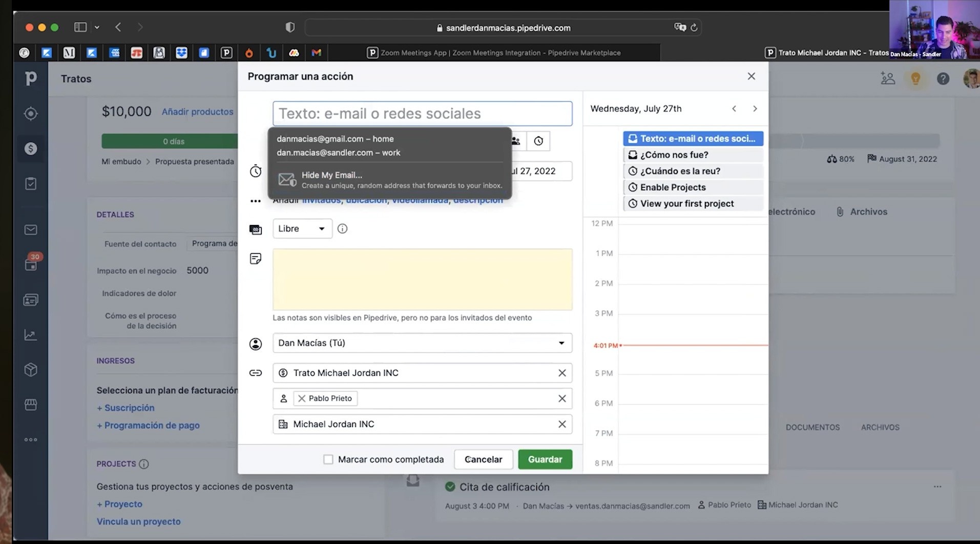Click the green Guardar button
Image resolution: width=980 pixels, height=544 pixels.
[545, 459]
